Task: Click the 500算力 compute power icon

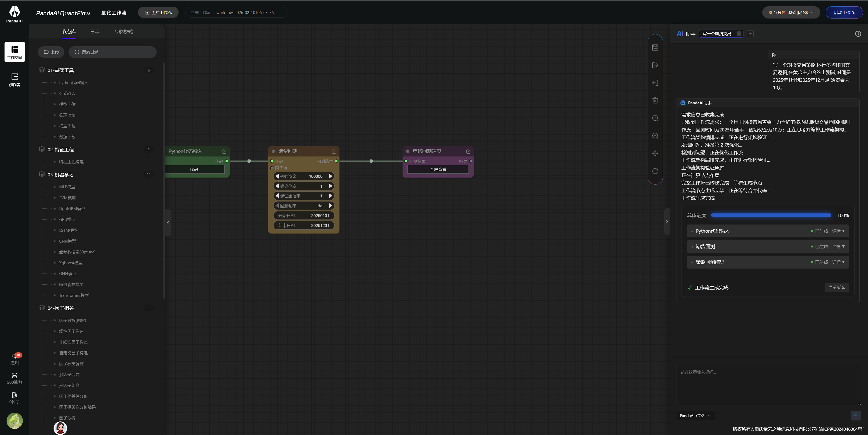Action: 14,379
